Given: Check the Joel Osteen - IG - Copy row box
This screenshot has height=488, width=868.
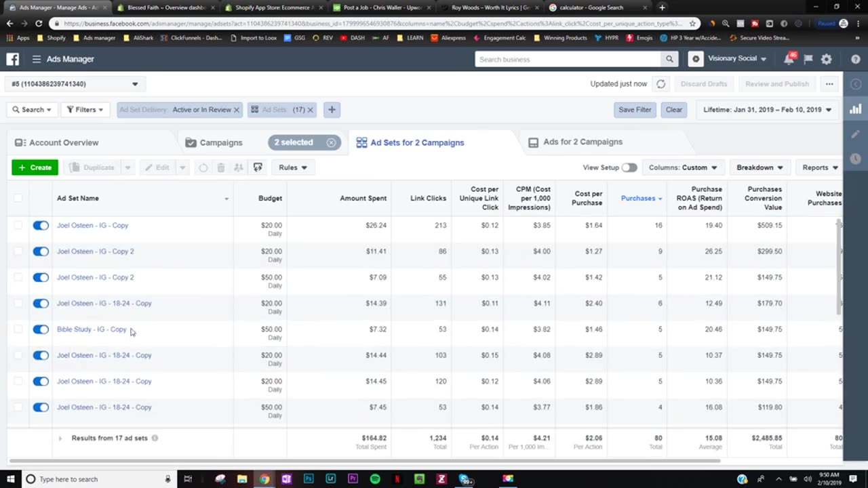Looking at the screenshot, I should coord(18,226).
